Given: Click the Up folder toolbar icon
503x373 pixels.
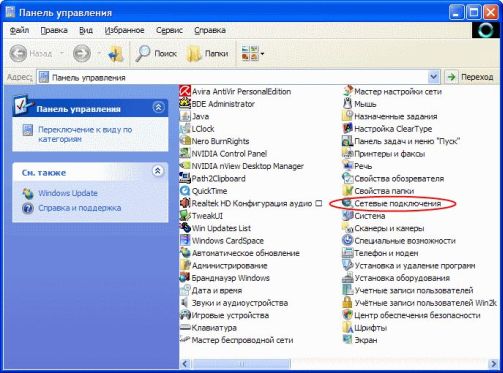Looking at the screenshot, I should coord(116,53).
